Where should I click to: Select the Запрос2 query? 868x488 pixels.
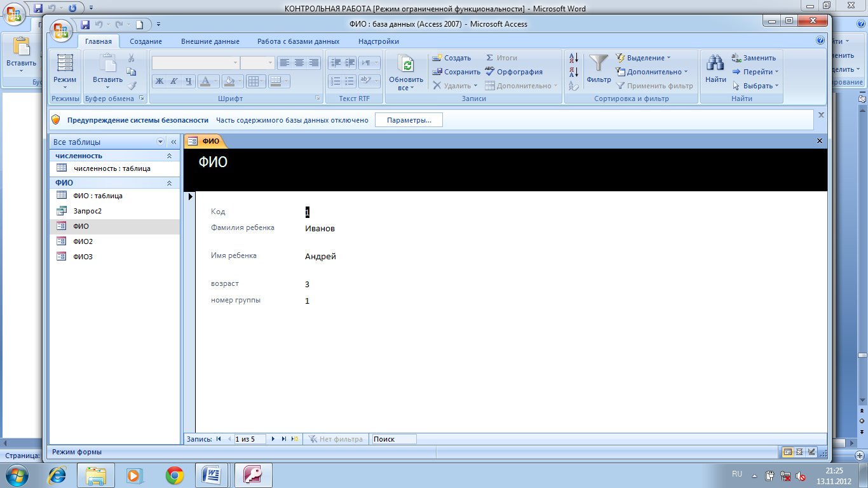point(114,211)
